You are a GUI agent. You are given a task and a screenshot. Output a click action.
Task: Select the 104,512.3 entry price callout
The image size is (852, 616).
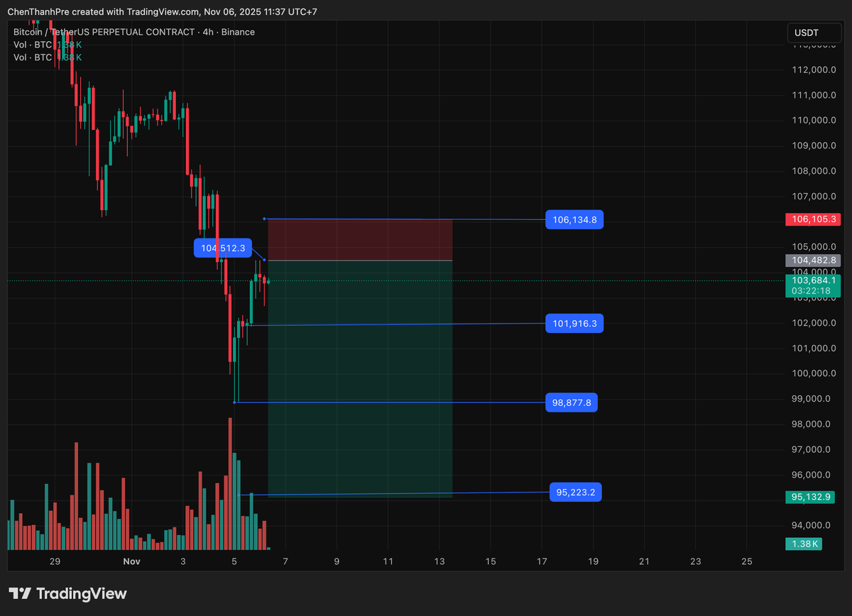[x=223, y=248]
